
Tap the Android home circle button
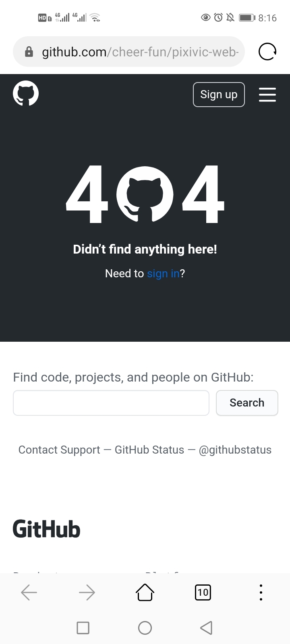pos(145,628)
